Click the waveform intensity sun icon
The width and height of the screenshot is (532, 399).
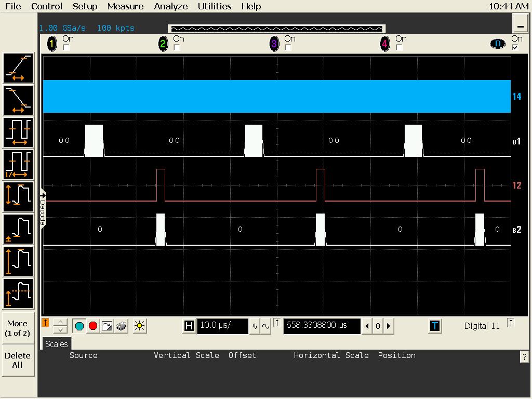[139, 326]
